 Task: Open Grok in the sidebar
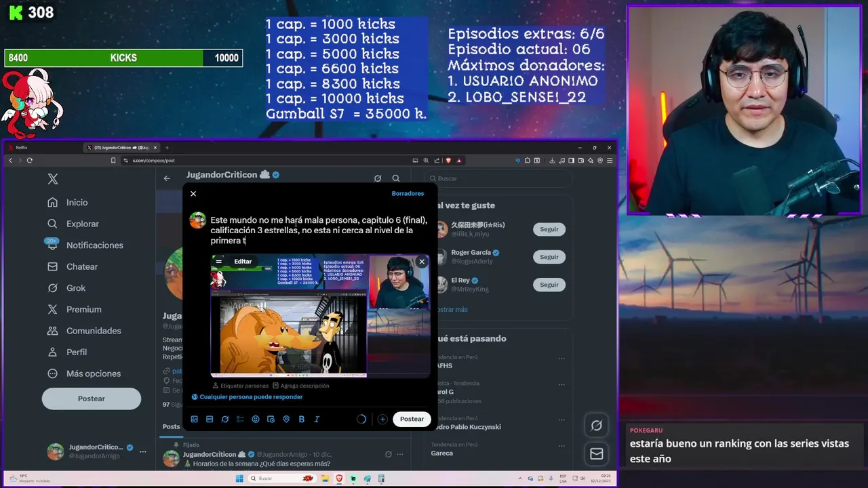coord(66,288)
